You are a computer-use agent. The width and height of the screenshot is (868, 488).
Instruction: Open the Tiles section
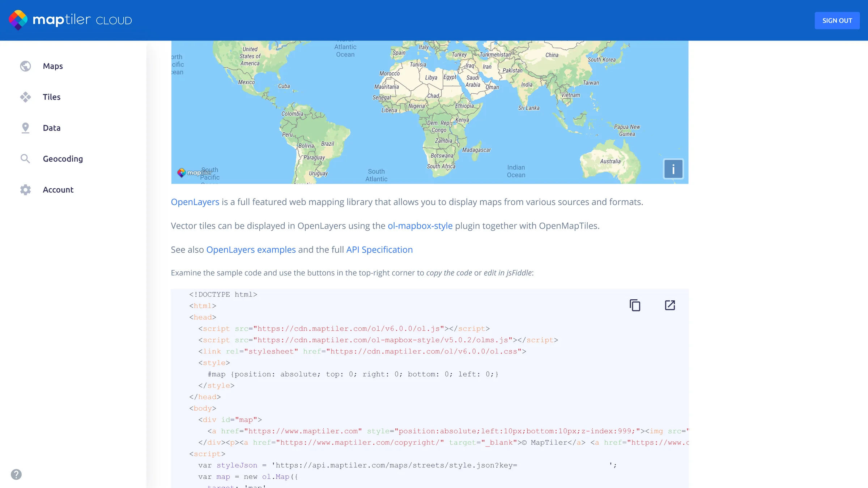coord(52,97)
